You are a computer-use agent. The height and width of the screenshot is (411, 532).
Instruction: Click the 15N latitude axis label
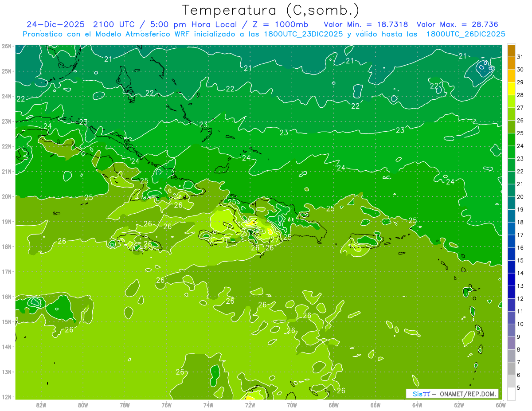click(x=6, y=321)
